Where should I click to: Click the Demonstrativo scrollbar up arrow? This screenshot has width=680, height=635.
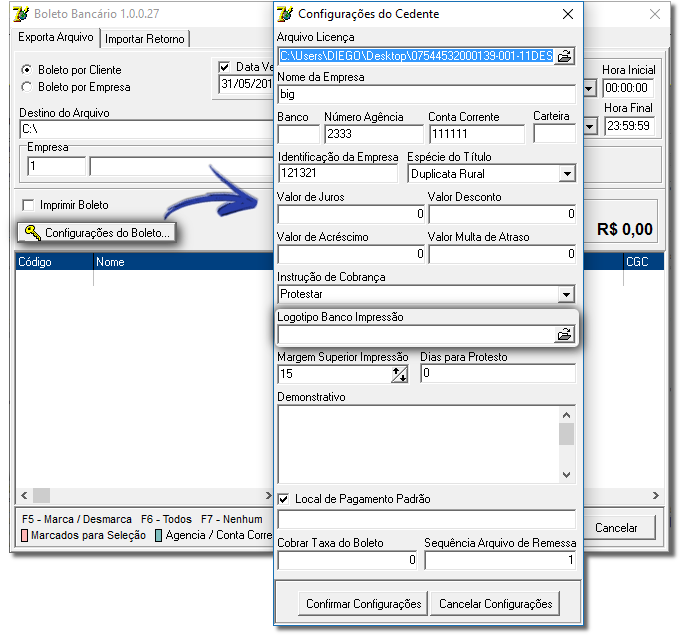[566, 415]
